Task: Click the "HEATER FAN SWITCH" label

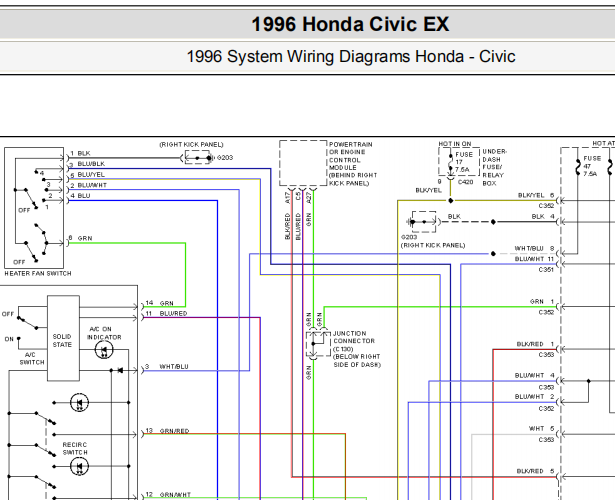Action: coord(38,273)
